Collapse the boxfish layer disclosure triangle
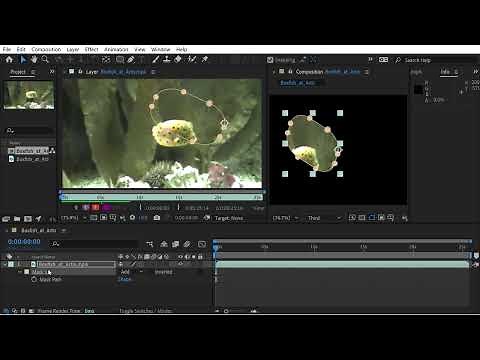Viewport: 480px width, 360px height. pyautogui.click(x=5, y=264)
